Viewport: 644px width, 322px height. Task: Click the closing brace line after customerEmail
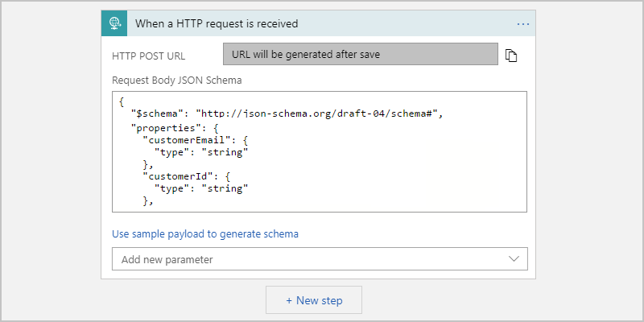[147, 164]
